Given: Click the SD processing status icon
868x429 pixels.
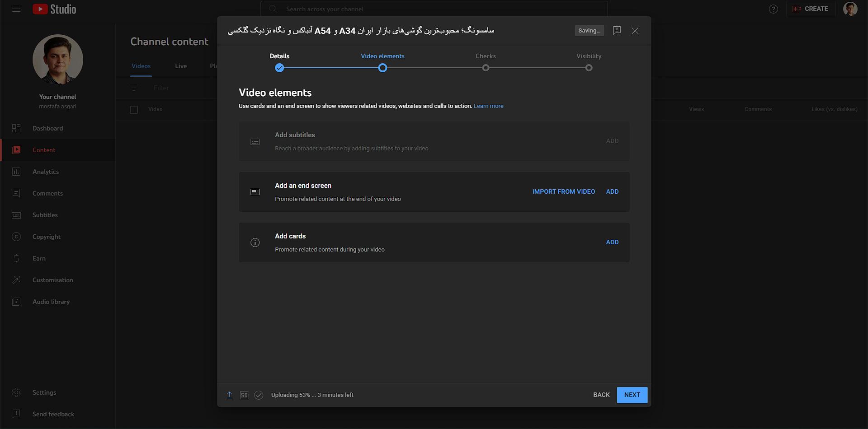Looking at the screenshot, I should [x=244, y=395].
